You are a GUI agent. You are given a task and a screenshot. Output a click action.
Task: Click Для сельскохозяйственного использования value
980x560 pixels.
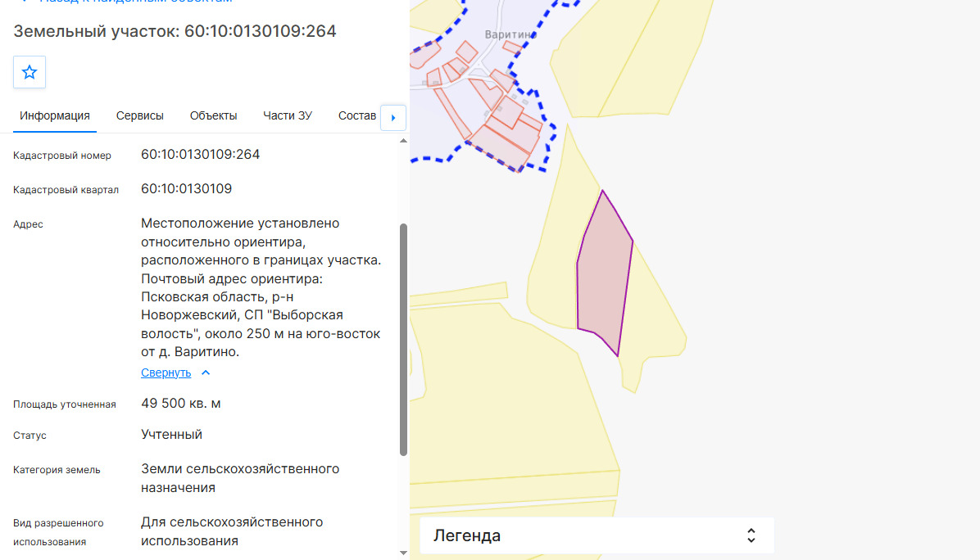232,531
